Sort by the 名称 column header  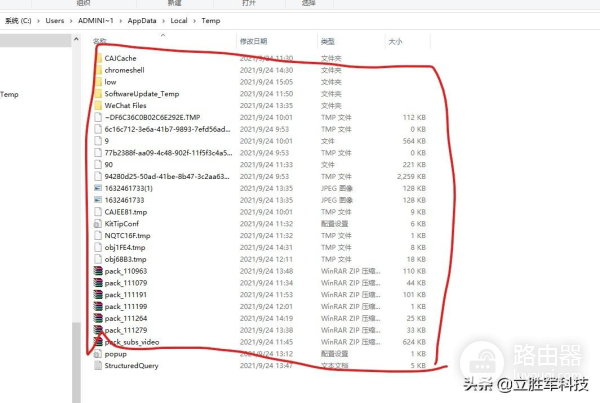point(99,41)
